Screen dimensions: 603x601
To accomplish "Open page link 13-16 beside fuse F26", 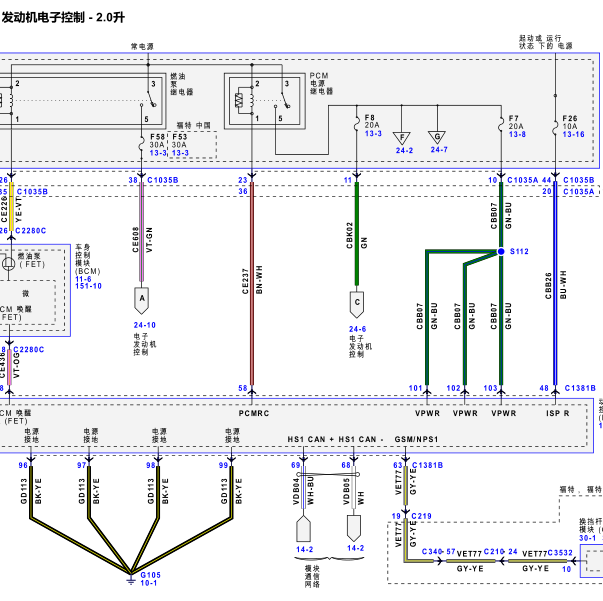I will click(573, 134).
